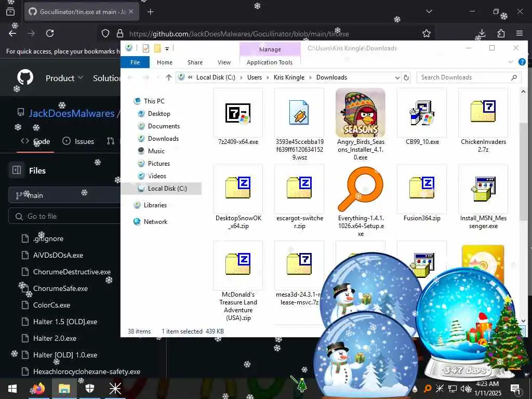The height and width of the screenshot is (399, 532).
Task: Click the file list scroll down arrow
Action: click(523, 321)
